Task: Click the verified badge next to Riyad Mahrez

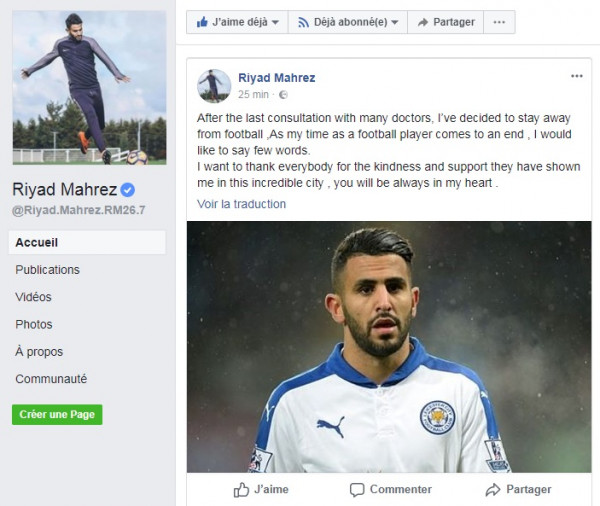Action: (128, 189)
